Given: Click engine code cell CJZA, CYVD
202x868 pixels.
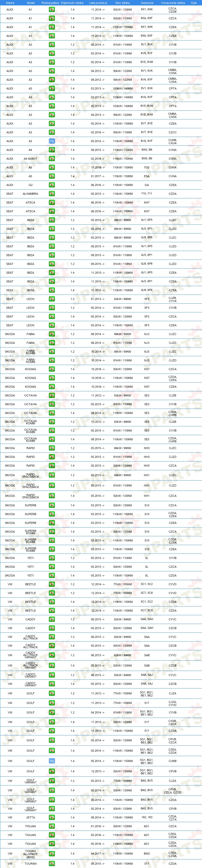Looking at the screenshot, I should pos(173,703).
